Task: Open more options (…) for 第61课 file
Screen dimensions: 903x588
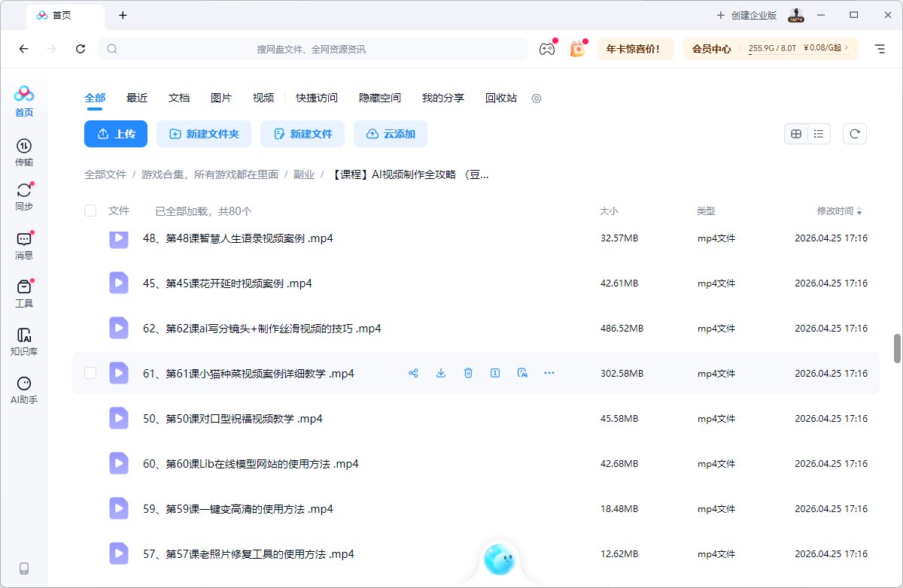Action: coord(549,373)
